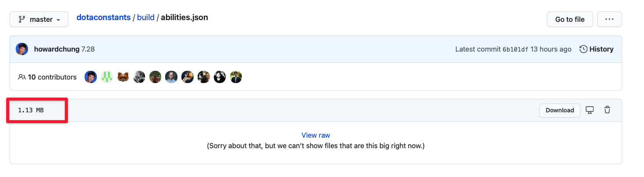Click the Go to file button
The width and height of the screenshot is (644, 177).
point(570,19)
